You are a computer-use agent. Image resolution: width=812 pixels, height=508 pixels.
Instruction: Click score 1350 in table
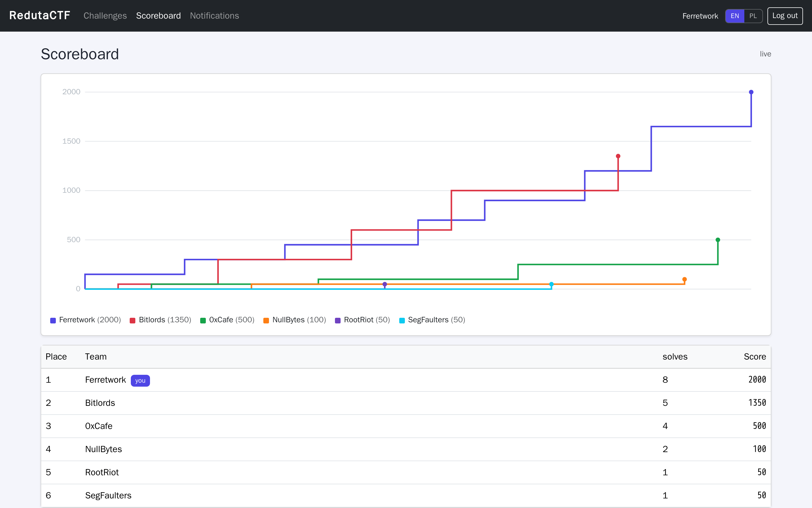pos(757,403)
